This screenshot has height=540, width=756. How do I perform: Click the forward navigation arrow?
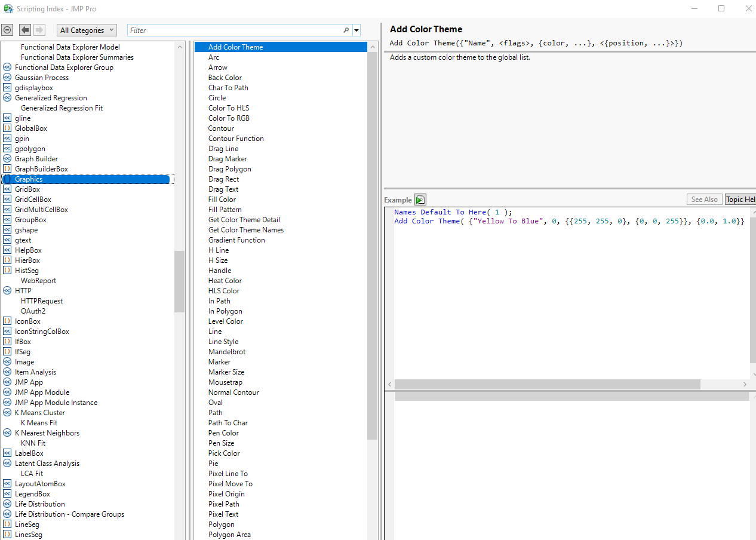pyautogui.click(x=39, y=29)
